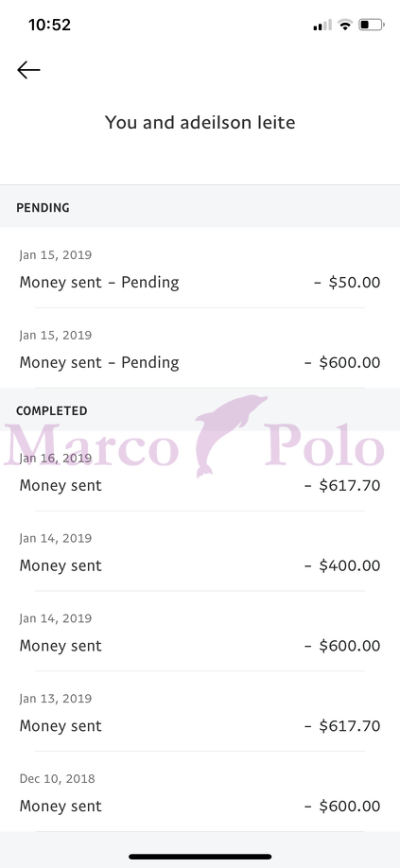Tap the 'You and adeilson leite' title

[x=200, y=122]
